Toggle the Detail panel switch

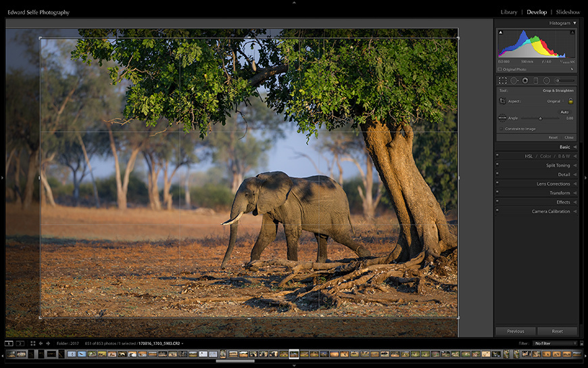coord(497,173)
